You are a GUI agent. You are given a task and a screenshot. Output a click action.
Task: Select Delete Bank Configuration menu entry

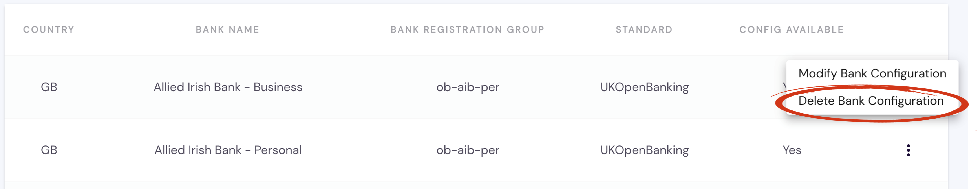coord(871,101)
